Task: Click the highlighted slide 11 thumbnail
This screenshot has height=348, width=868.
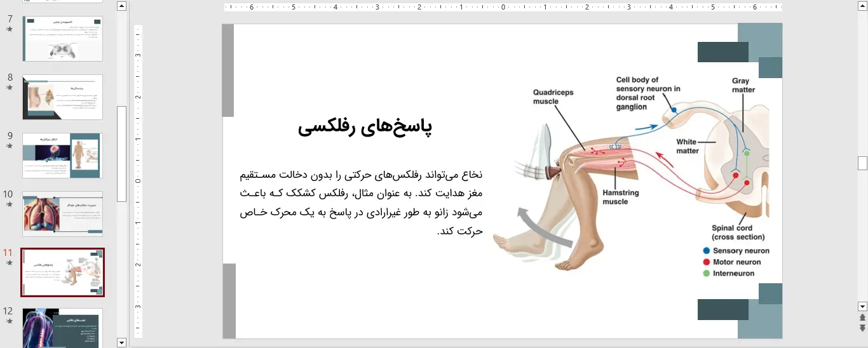Action: (62, 272)
